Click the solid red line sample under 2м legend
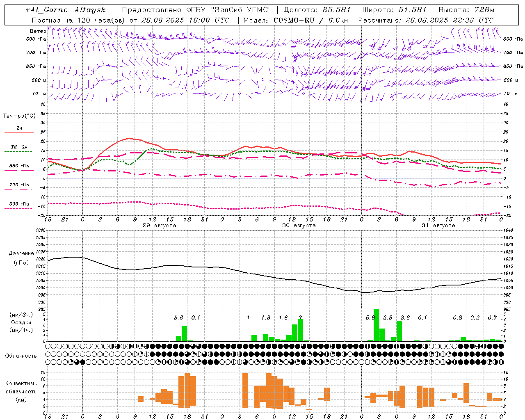The width and height of the screenshot is (525, 420). point(19,132)
